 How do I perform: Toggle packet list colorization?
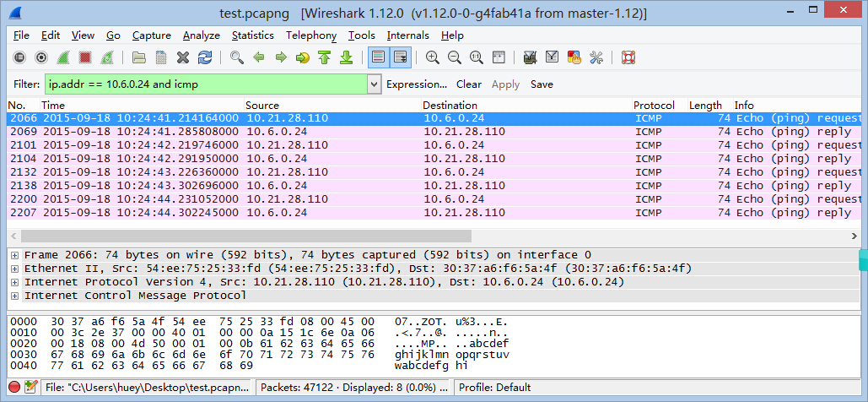coord(379,57)
